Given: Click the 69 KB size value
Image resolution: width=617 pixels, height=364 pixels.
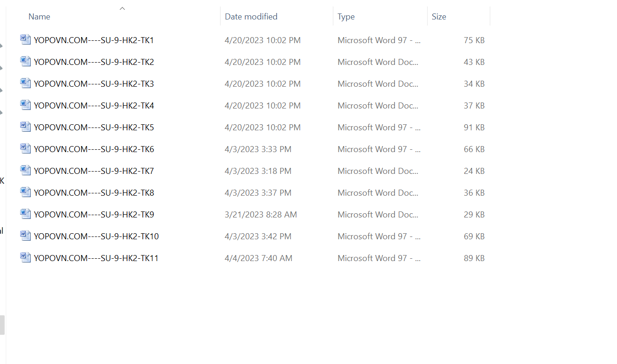Looking at the screenshot, I should click(x=474, y=236).
